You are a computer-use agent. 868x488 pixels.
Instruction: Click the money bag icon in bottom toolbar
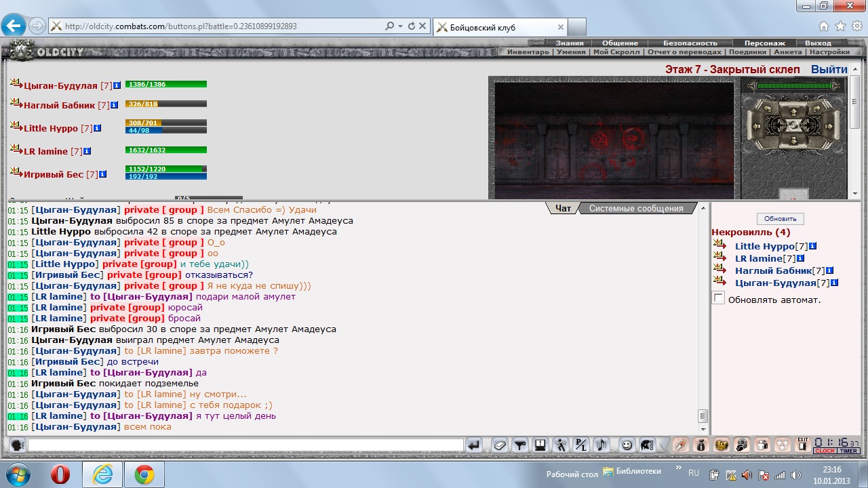701,445
